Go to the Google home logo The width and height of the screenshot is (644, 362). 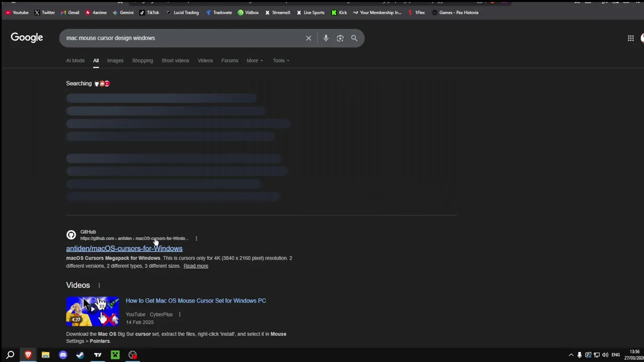(27, 38)
